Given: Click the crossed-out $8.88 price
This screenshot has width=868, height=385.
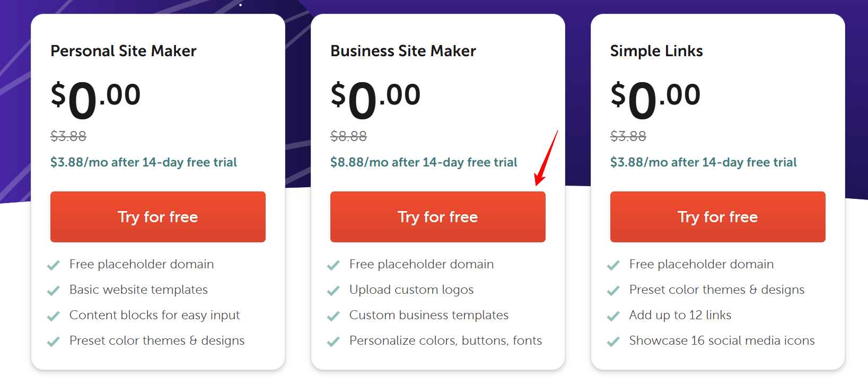Looking at the screenshot, I should (x=348, y=136).
